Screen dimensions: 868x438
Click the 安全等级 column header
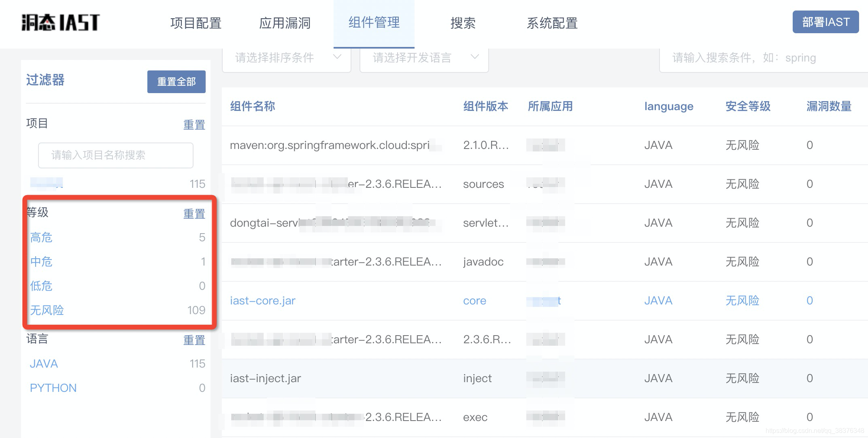point(748,106)
